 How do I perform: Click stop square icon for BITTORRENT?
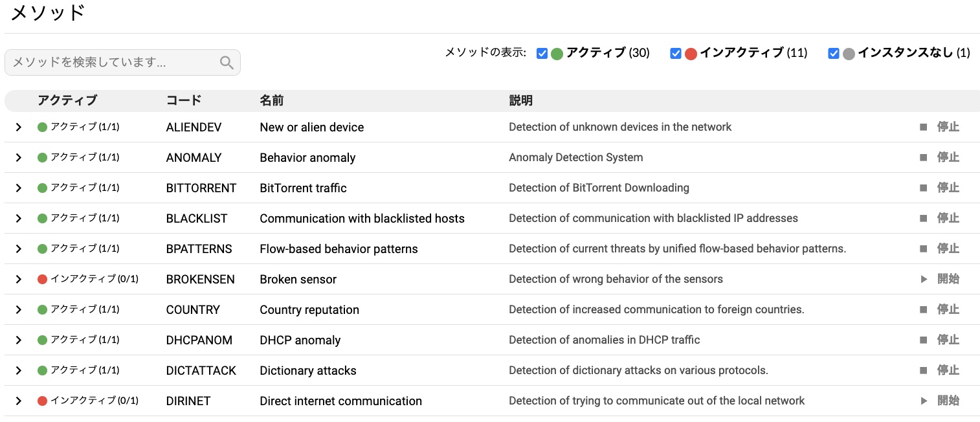pyautogui.click(x=924, y=188)
